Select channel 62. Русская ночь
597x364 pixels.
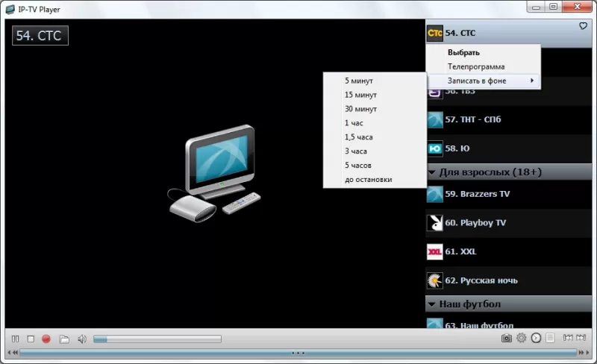(x=509, y=280)
